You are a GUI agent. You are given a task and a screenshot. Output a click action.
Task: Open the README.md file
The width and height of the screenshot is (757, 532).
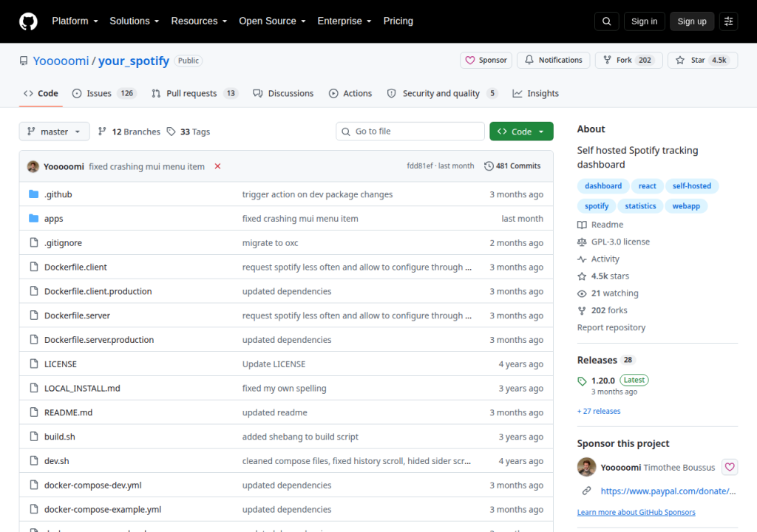tap(68, 412)
